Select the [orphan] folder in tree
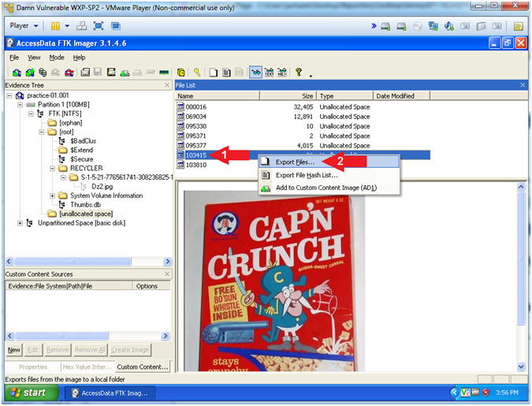 click(x=71, y=122)
